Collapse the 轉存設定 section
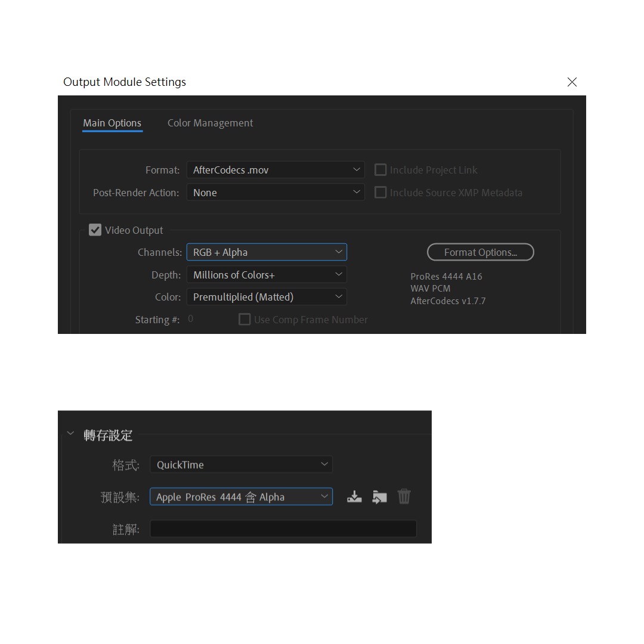 pyautogui.click(x=71, y=434)
